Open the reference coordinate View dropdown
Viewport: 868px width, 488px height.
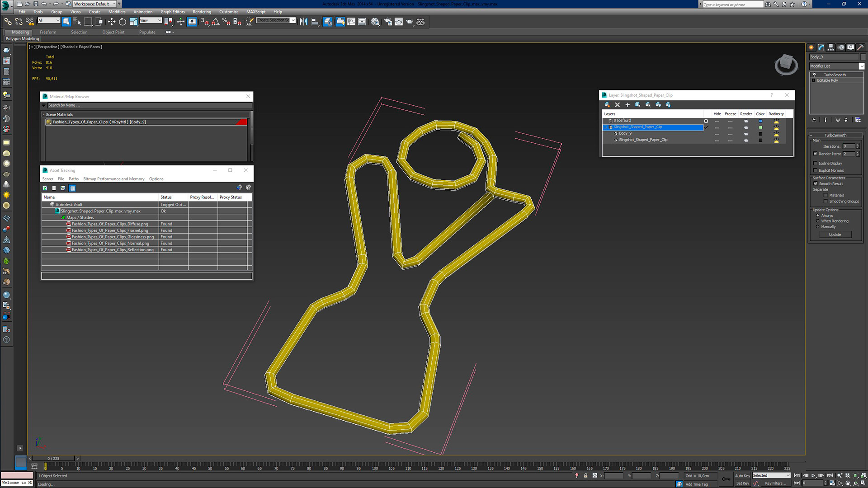point(151,20)
